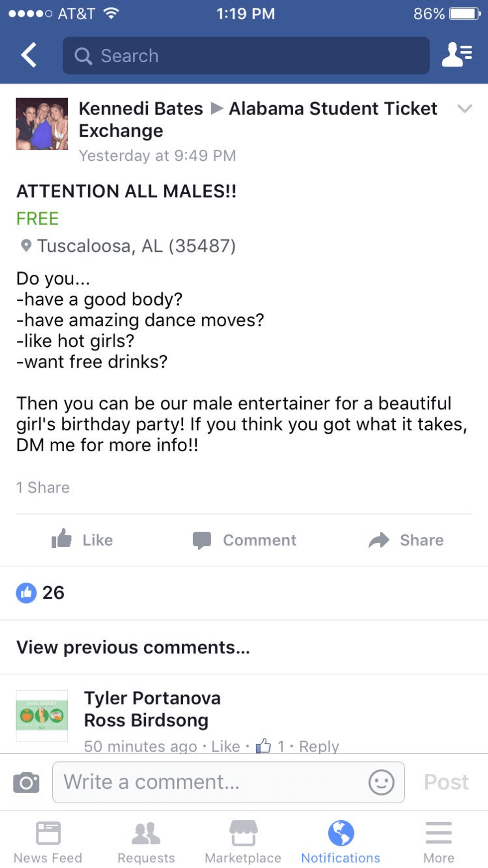This screenshot has width=488, height=868.
Task: Tap the Write a comment field
Action: point(214,782)
